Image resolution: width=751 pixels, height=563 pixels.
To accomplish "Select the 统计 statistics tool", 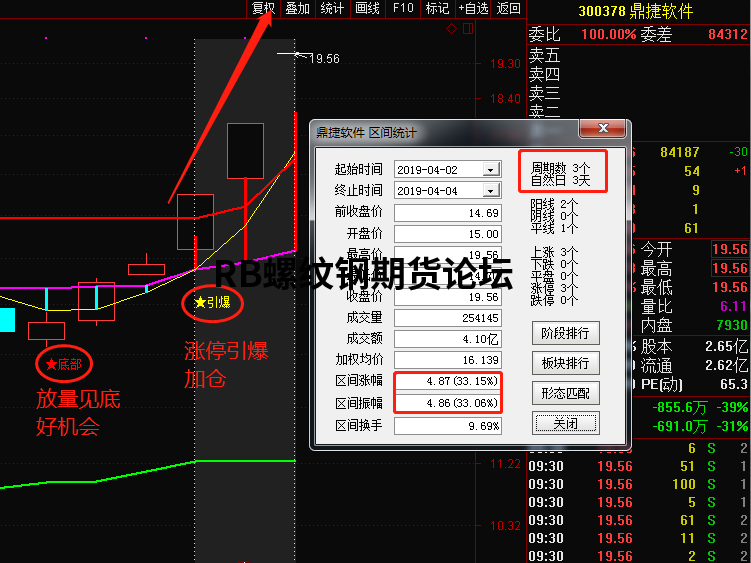I will 332,9.
